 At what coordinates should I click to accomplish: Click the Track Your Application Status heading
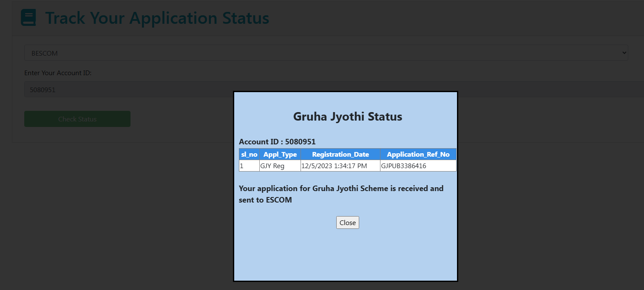[x=157, y=18]
